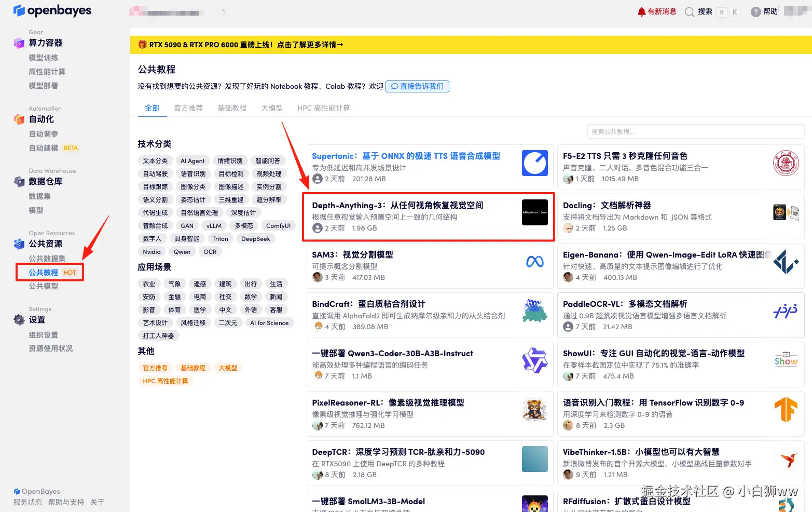The image size is (812, 512).
Task: Open the 帮助与支持 footer link
Action: 66,502
